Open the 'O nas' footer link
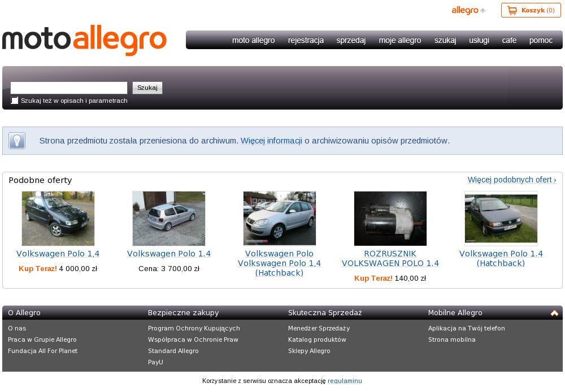 click(x=17, y=328)
